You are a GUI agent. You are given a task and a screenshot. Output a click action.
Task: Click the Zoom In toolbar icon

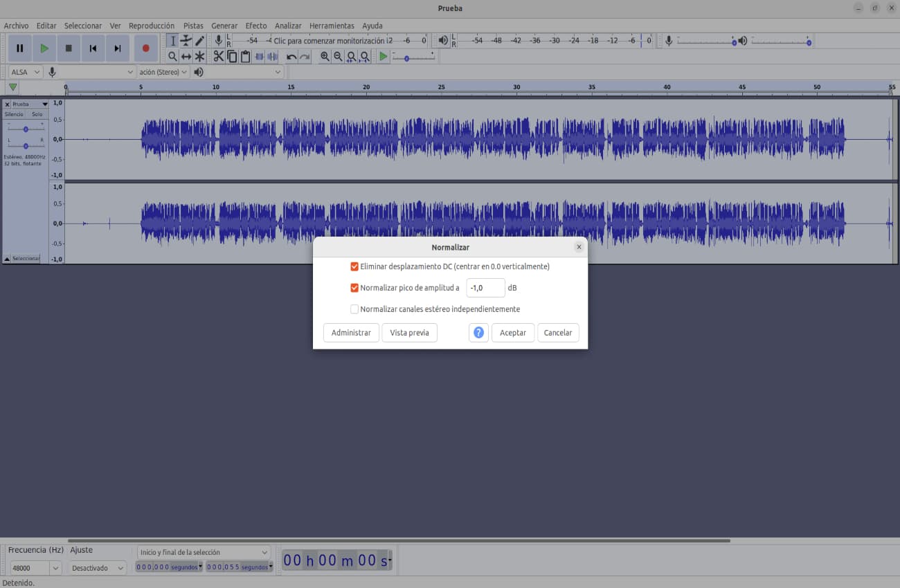coord(325,57)
